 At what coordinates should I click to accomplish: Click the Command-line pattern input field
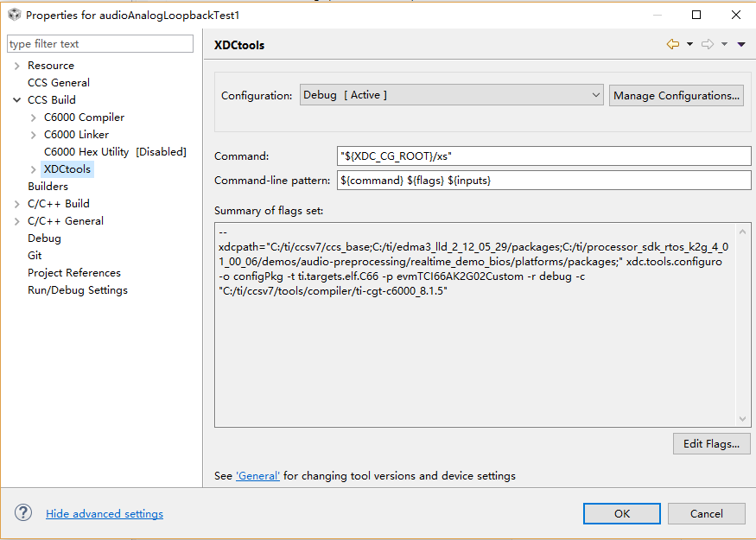pos(543,181)
